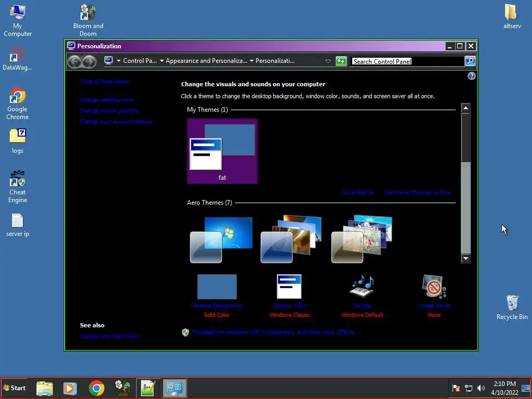
Task: Click the theme list scrollbar thumb
Action: click(x=465, y=138)
